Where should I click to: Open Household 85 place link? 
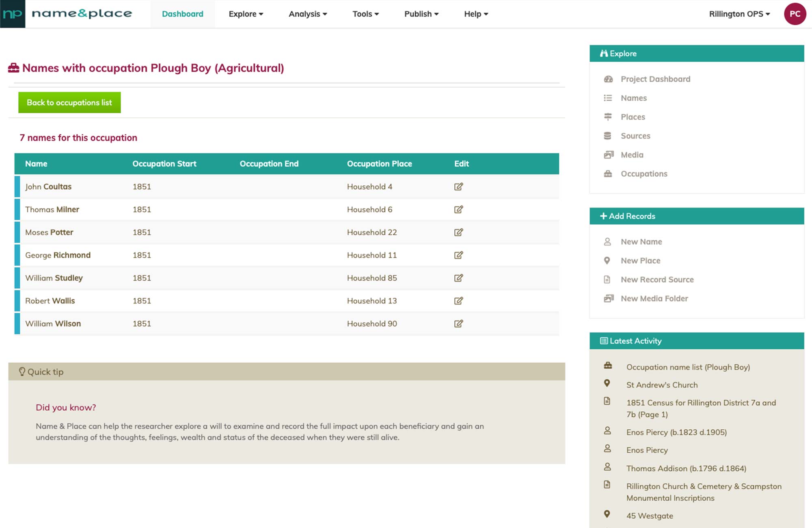(x=372, y=278)
